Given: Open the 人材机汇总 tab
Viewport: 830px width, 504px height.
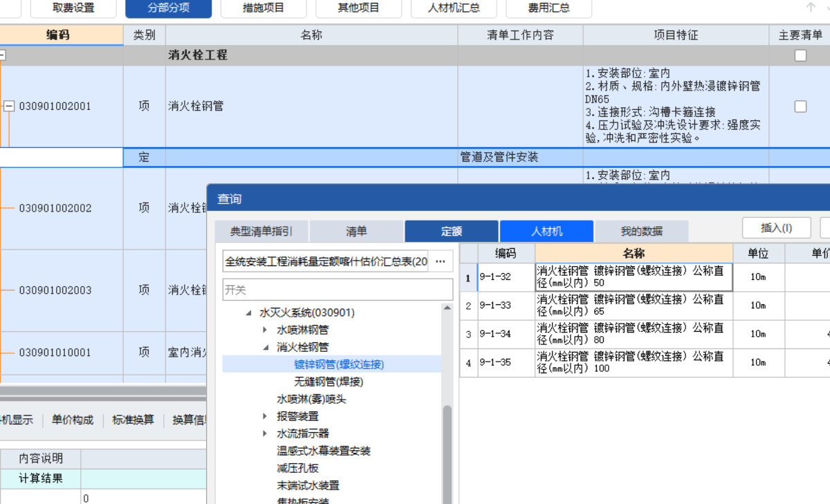Looking at the screenshot, I should point(454,9).
